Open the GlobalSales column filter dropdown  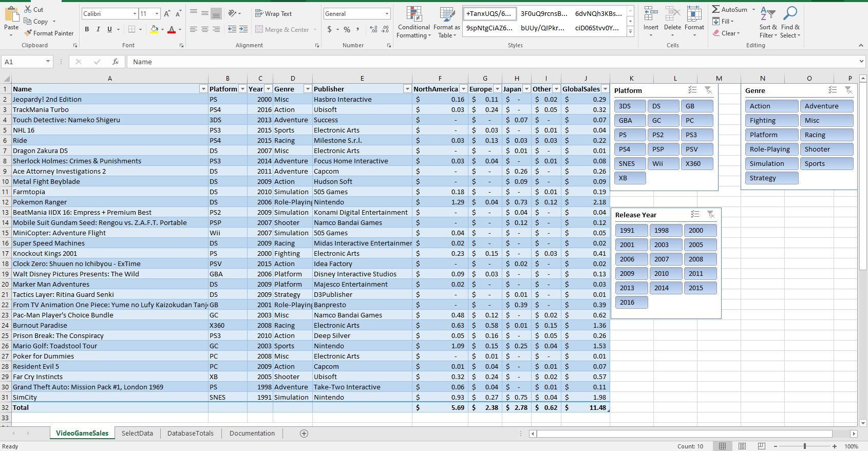click(605, 89)
